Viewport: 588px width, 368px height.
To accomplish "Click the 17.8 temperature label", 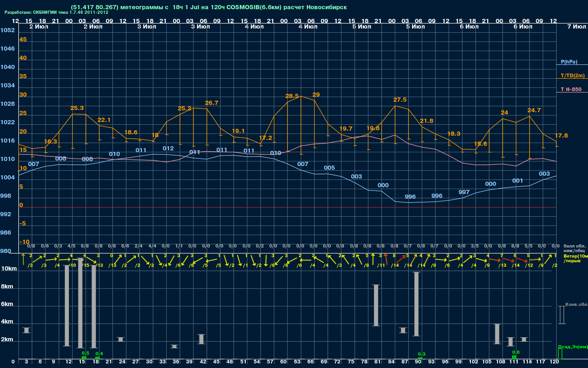I will click(561, 136).
